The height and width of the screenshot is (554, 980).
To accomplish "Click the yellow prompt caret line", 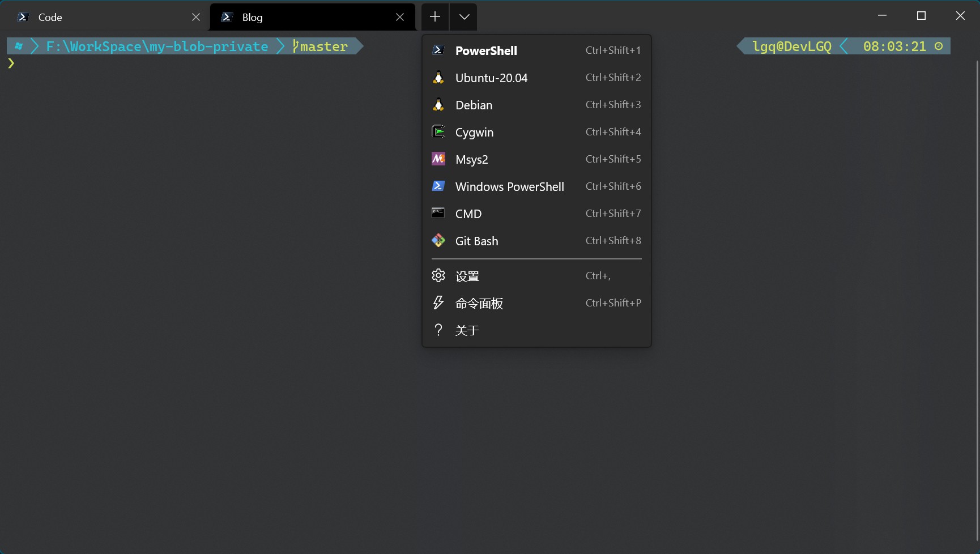I will coord(11,63).
